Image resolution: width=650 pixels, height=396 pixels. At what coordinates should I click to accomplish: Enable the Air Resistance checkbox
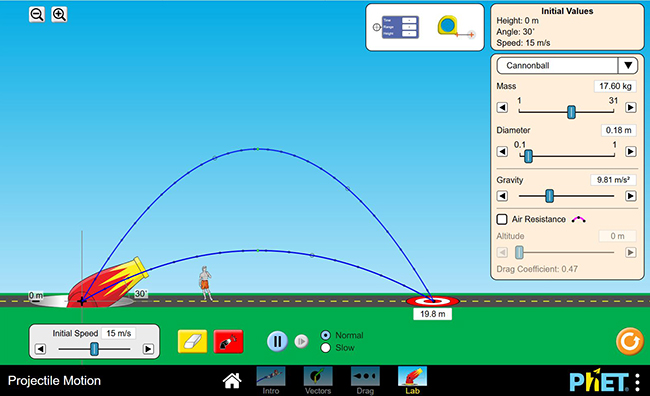tap(502, 219)
